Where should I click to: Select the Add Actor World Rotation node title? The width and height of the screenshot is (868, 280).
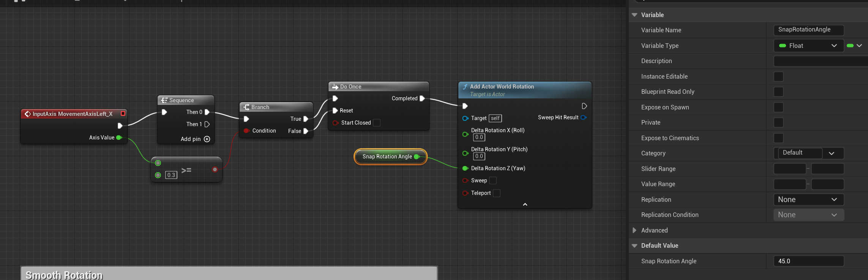502,87
